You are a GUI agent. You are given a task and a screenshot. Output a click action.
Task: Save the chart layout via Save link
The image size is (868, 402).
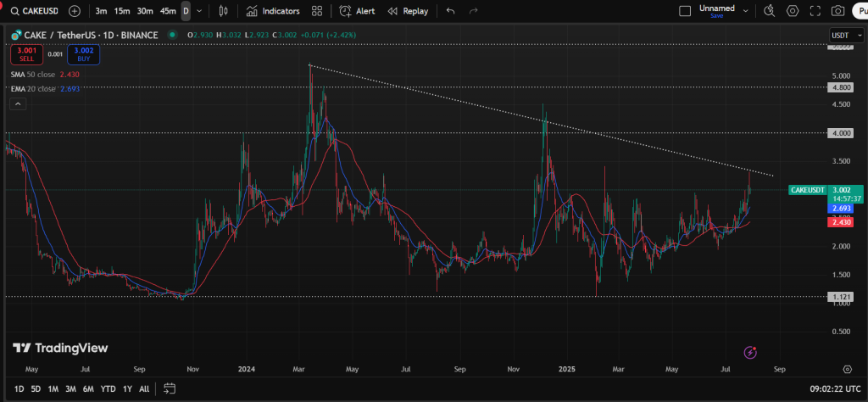[x=717, y=16]
